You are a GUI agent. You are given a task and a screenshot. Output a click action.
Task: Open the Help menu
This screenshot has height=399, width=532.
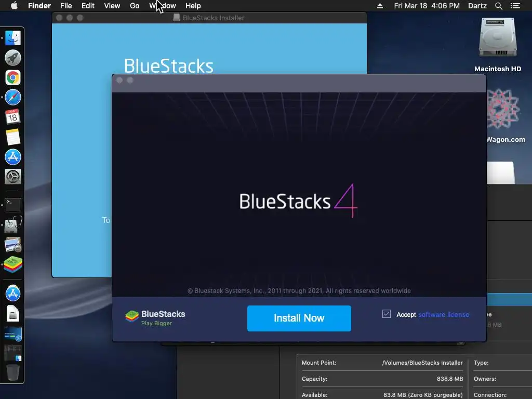coord(193,6)
